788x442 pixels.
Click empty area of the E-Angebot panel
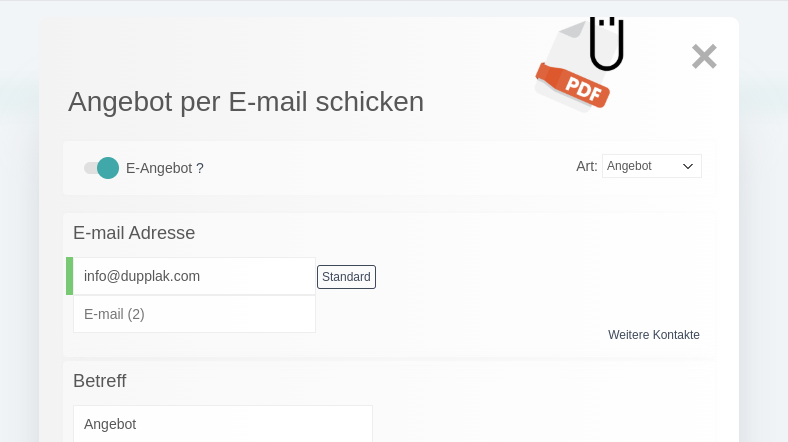pos(400,168)
